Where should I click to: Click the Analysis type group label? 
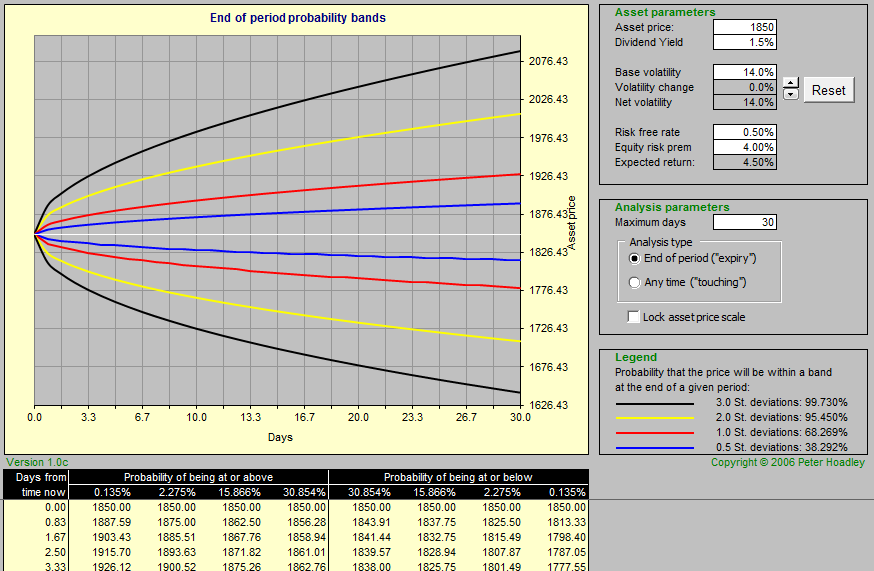pos(661,242)
